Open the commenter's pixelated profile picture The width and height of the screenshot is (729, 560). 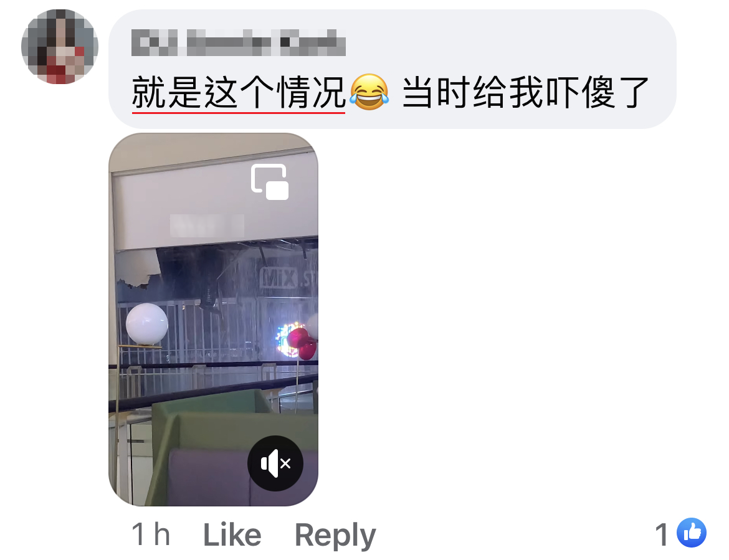pos(60,47)
